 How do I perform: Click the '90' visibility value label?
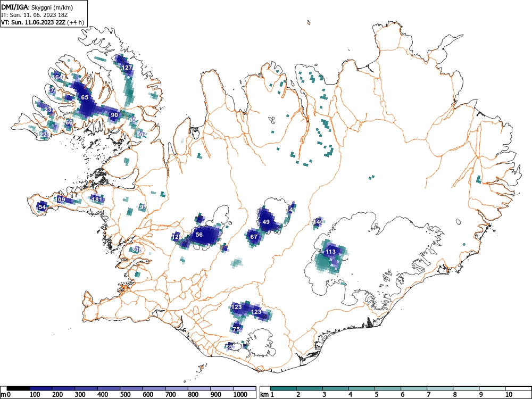tap(114, 115)
